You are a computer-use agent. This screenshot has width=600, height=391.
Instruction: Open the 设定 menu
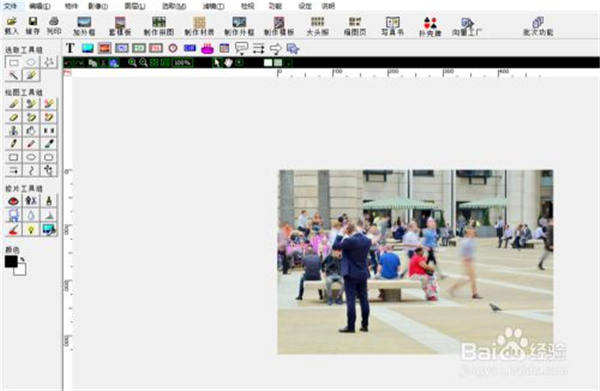coord(305,6)
